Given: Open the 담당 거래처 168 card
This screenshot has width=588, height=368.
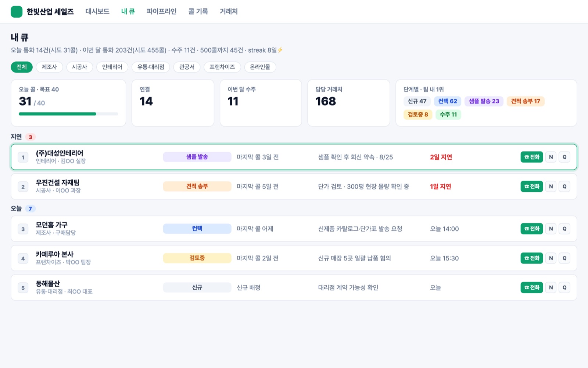Looking at the screenshot, I should coord(349,103).
